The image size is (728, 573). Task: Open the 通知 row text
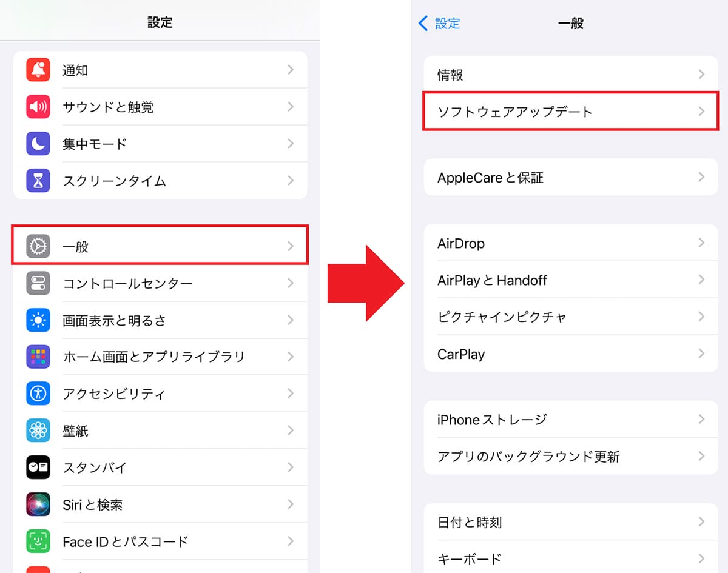click(x=75, y=70)
